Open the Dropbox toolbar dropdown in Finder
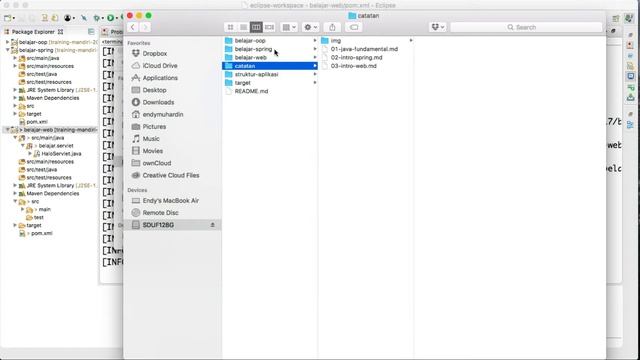Screen dimensions: 640x360 tap(438, 27)
